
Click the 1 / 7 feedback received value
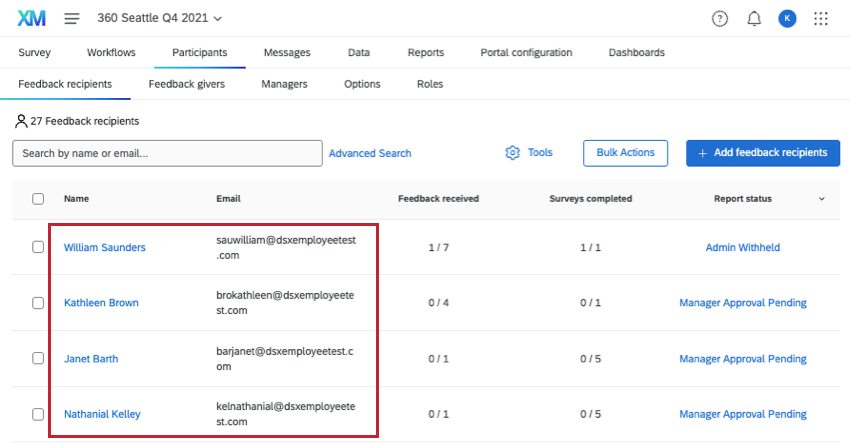(439, 248)
